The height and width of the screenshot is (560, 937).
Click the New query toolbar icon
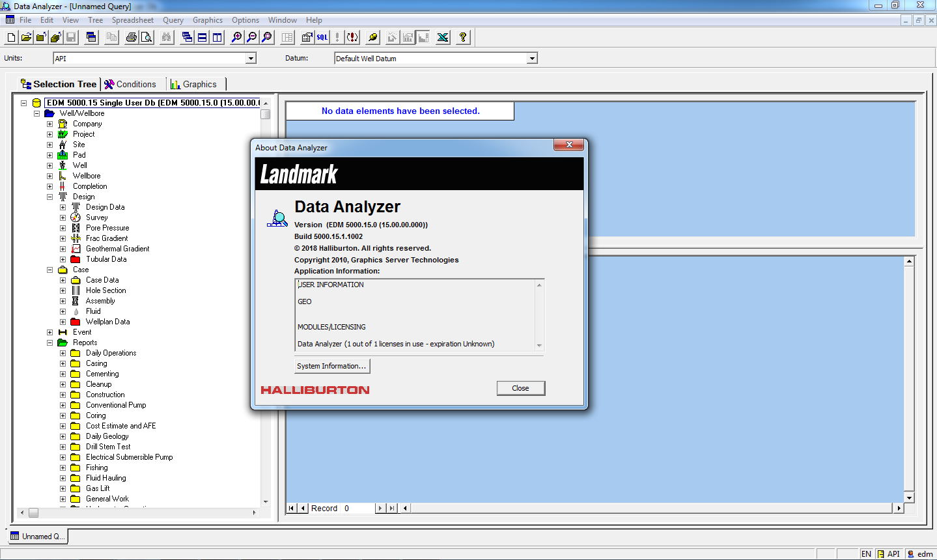(11, 37)
